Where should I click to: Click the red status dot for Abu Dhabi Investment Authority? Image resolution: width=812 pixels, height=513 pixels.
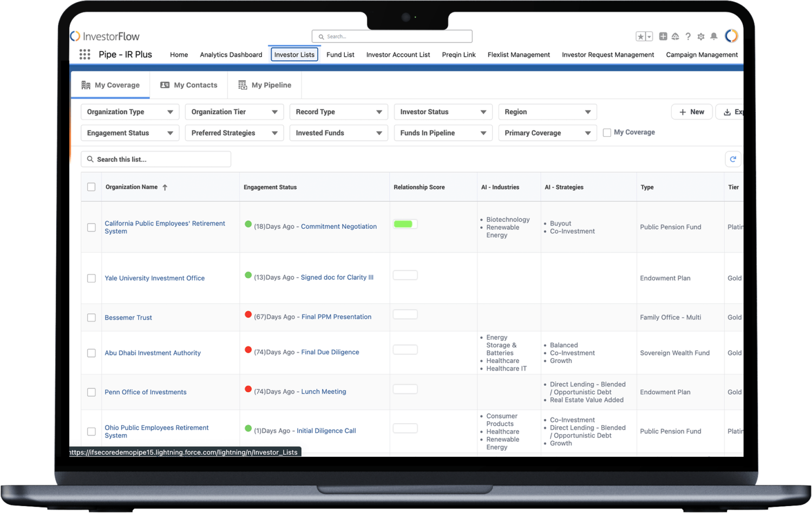[x=248, y=350]
